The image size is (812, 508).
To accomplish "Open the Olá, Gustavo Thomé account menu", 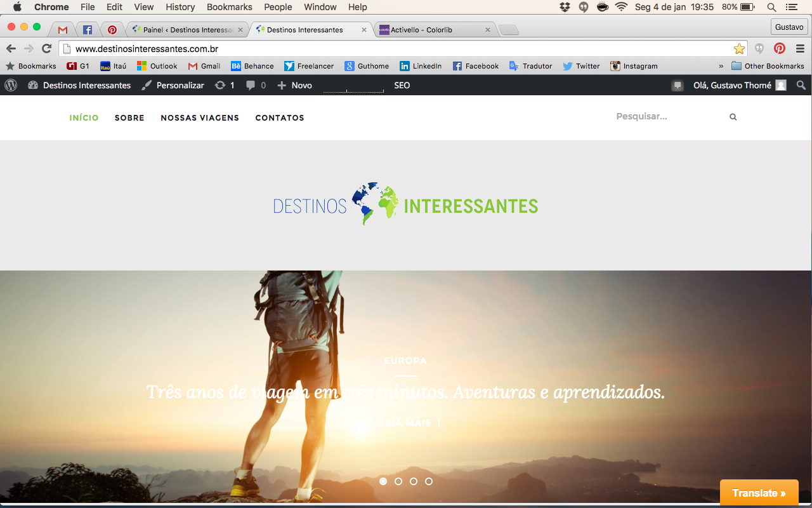I will (x=740, y=85).
